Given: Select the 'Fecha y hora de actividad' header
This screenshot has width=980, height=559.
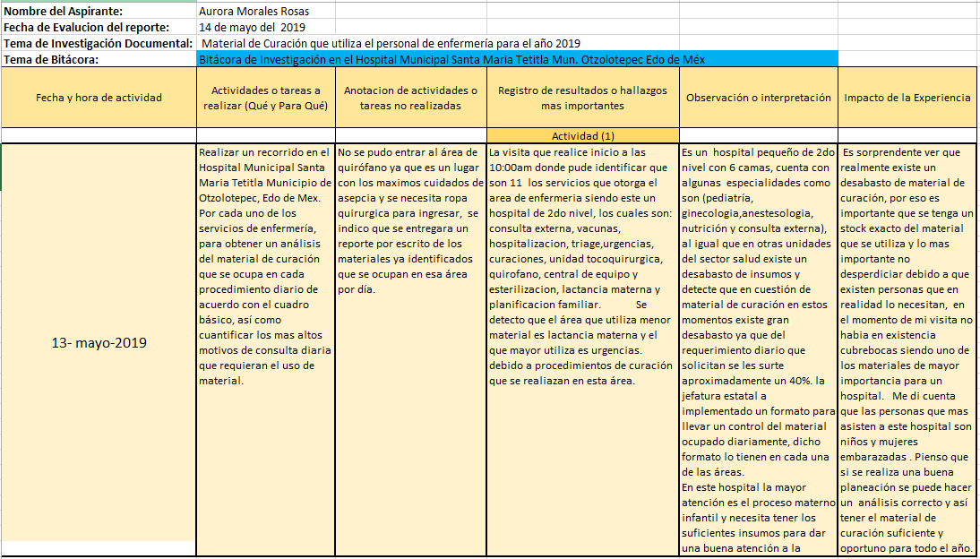Looking at the screenshot, I should pos(99,98).
